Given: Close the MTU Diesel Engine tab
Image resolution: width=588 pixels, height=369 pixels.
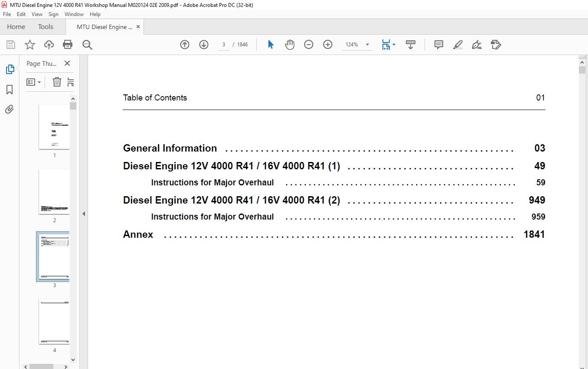Looking at the screenshot, I should (138, 27).
